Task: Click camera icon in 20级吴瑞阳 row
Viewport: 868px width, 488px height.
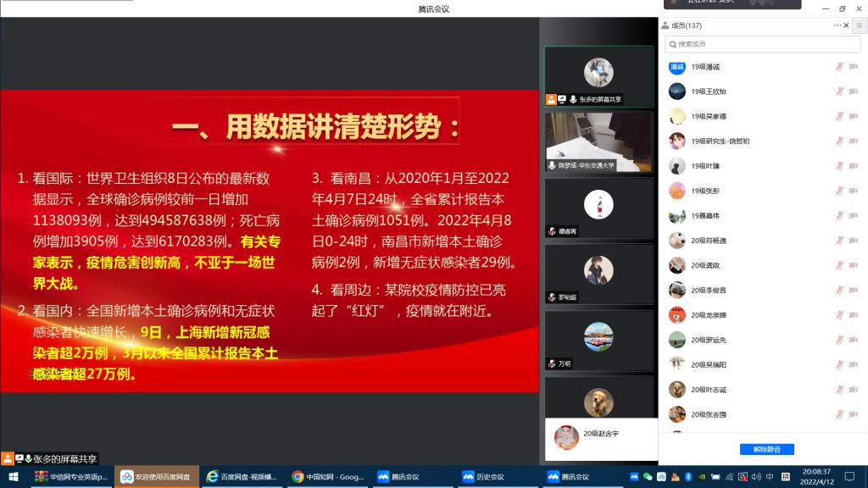Action: 853,364
